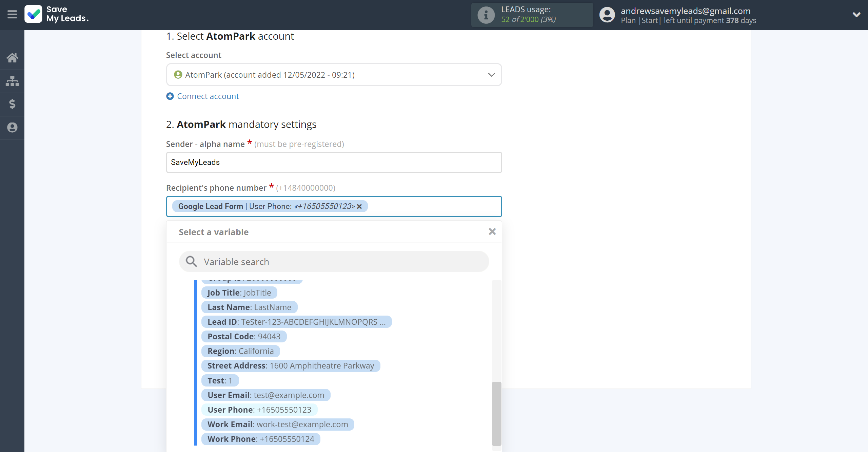Image resolution: width=868 pixels, height=452 pixels.
Task: Select the User Email variable
Action: [x=266, y=395]
